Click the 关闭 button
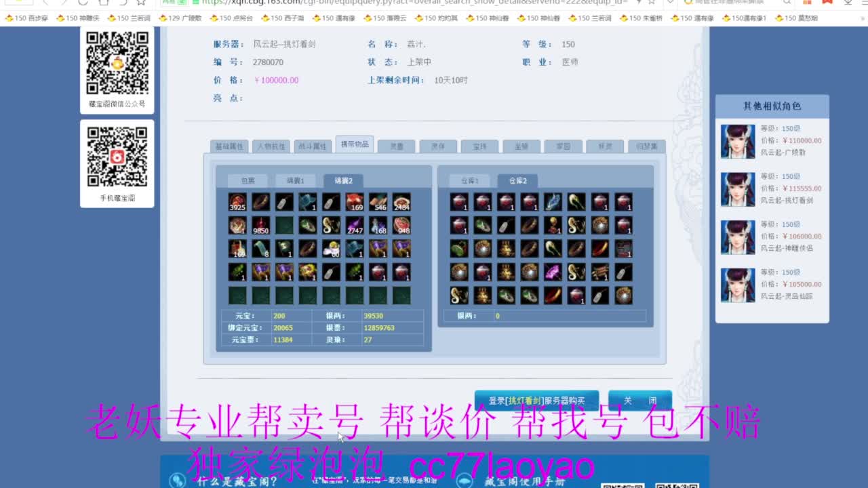 (x=640, y=401)
